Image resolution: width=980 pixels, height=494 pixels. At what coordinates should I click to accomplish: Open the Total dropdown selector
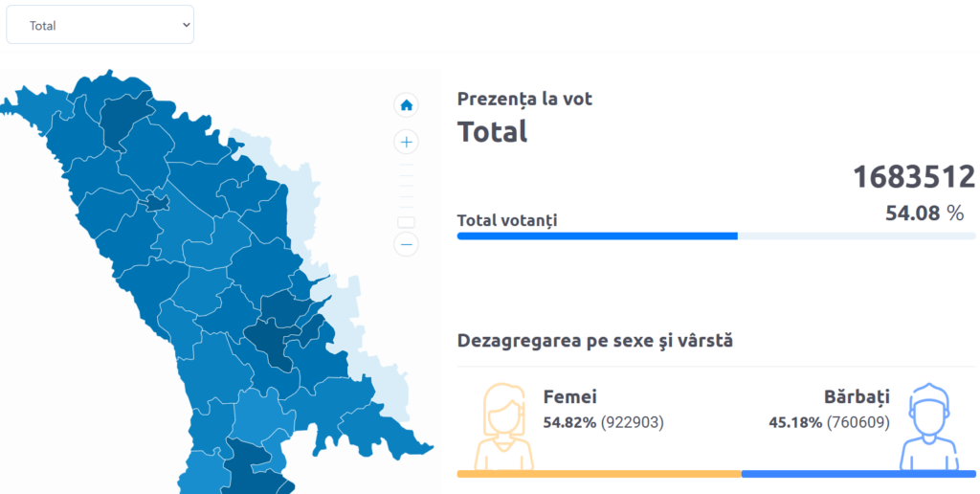(x=100, y=25)
